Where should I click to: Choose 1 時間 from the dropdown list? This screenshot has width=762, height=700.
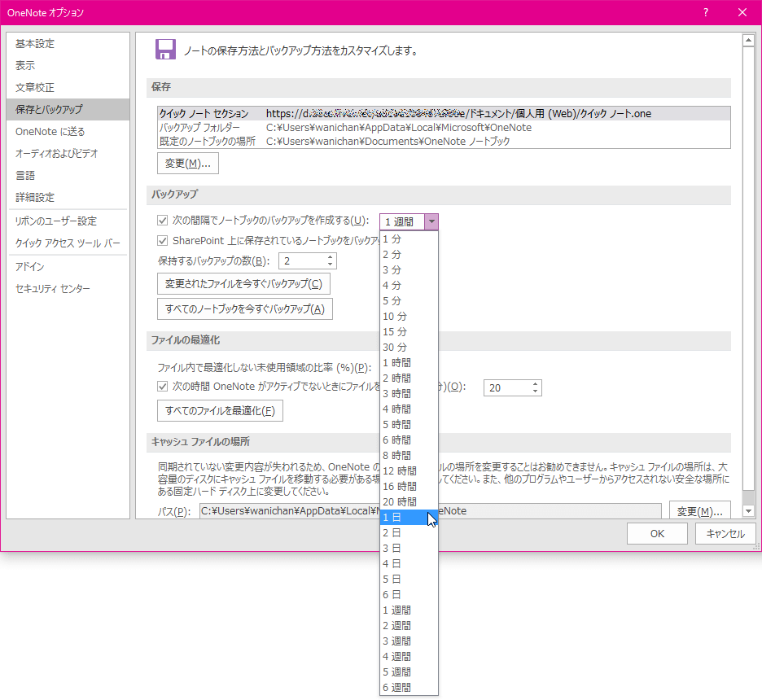pos(409,363)
